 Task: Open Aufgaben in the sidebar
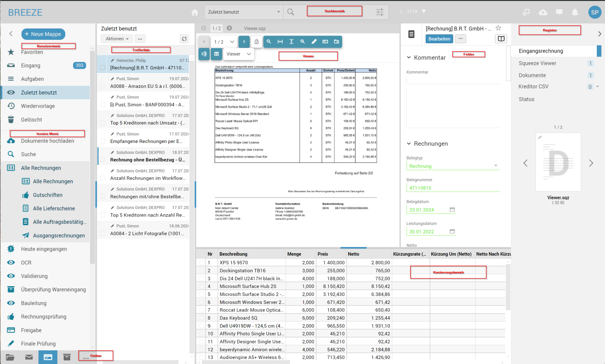(x=45, y=79)
